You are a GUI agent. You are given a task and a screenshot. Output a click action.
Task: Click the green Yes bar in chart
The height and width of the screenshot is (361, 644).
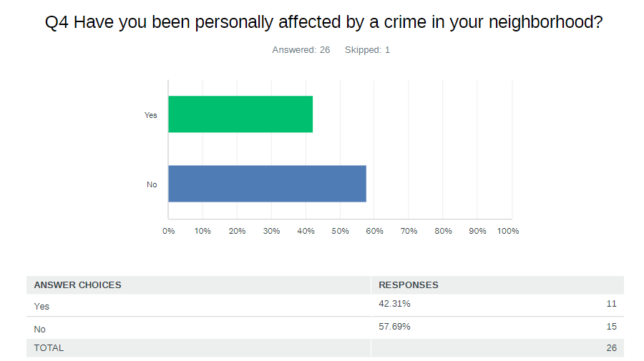[x=240, y=114]
